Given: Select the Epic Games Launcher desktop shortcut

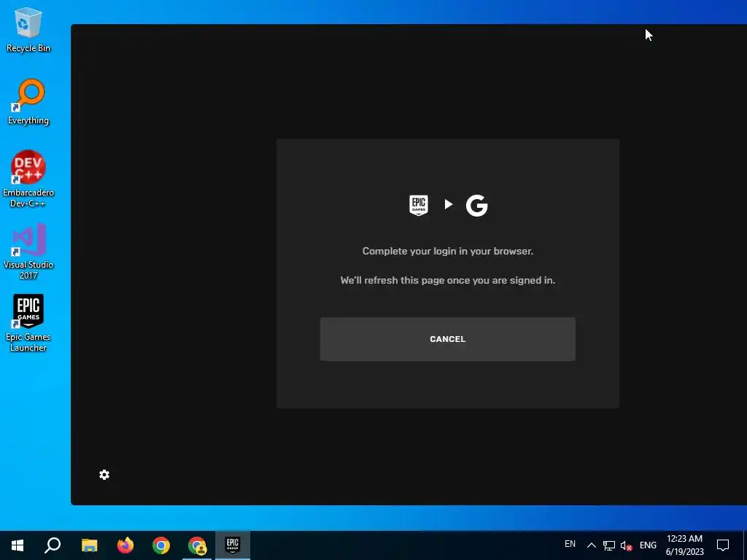Looking at the screenshot, I should tap(28, 323).
